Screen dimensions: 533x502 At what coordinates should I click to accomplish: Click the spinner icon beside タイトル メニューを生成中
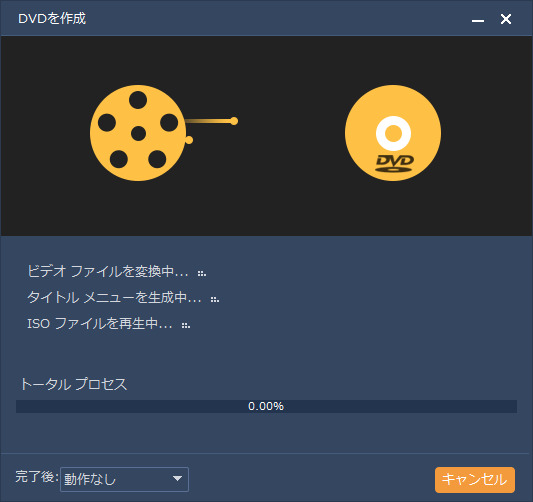click(x=215, y=300)
